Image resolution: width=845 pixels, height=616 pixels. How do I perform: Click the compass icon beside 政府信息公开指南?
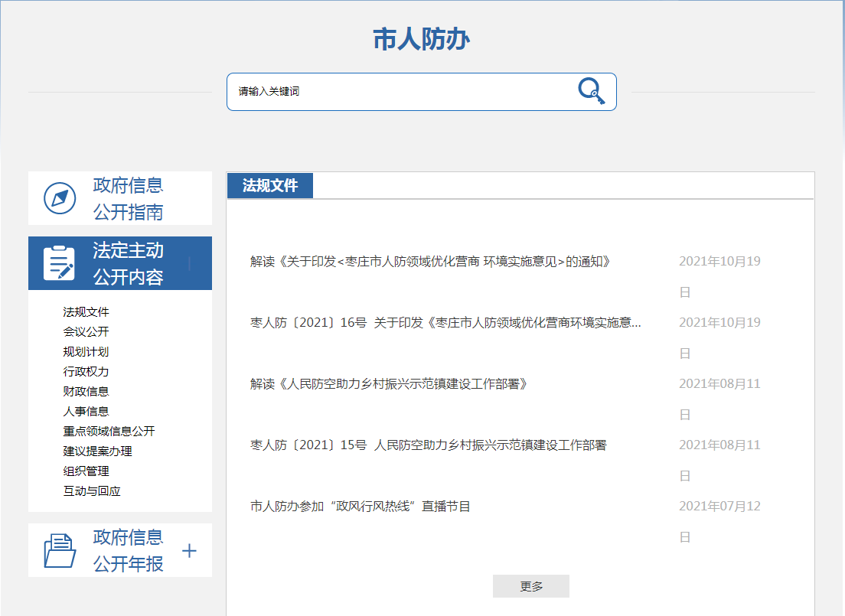[x=60, y=198]
